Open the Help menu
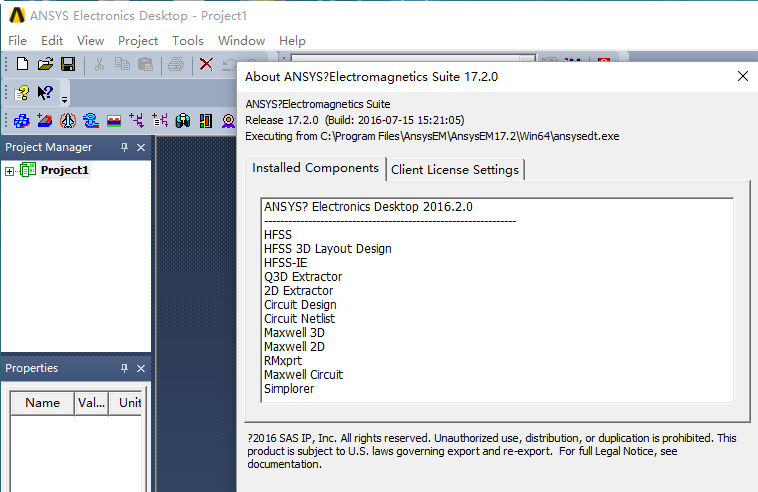Image resolution: width=758 pixels, height=492 pixels. 292,41
